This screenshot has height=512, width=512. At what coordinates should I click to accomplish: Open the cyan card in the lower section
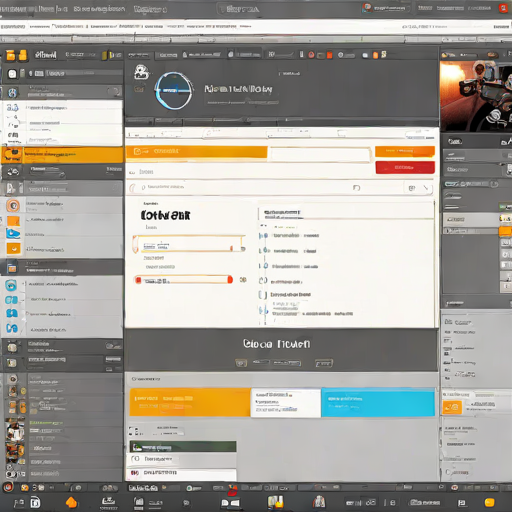click(x=378, y=402)
